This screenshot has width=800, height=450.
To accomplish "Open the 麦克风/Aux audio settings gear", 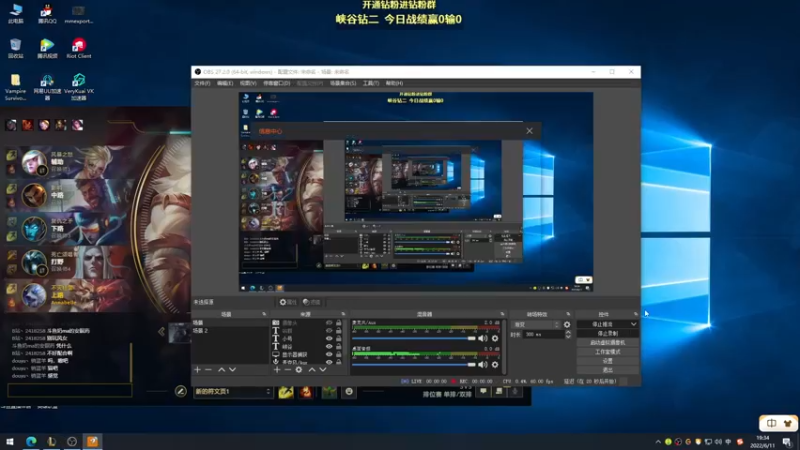I will [495, 338].
